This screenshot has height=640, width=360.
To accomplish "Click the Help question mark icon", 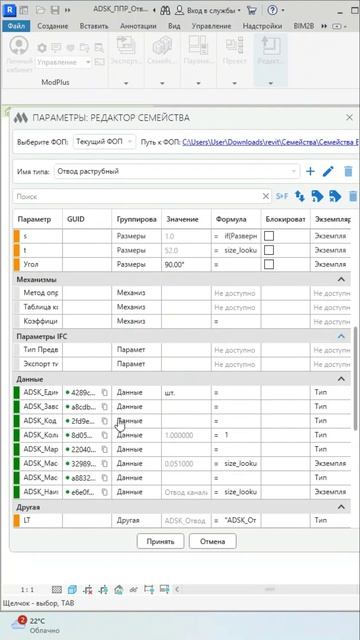I will (272, 10).
